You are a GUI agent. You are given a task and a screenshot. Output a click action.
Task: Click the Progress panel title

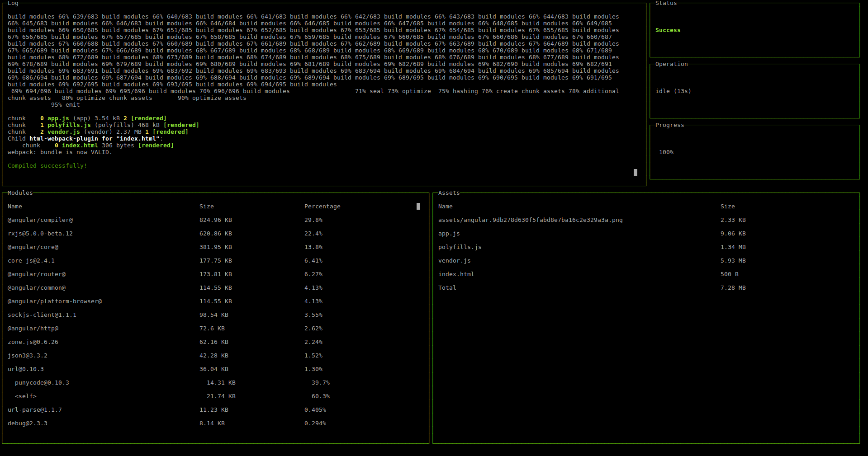coord(670,125)
